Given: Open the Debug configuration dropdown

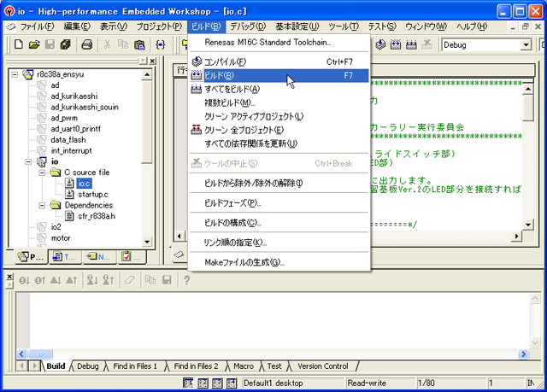Looking at the screenshot, I should pyautogui.click(x=526, y=45).
